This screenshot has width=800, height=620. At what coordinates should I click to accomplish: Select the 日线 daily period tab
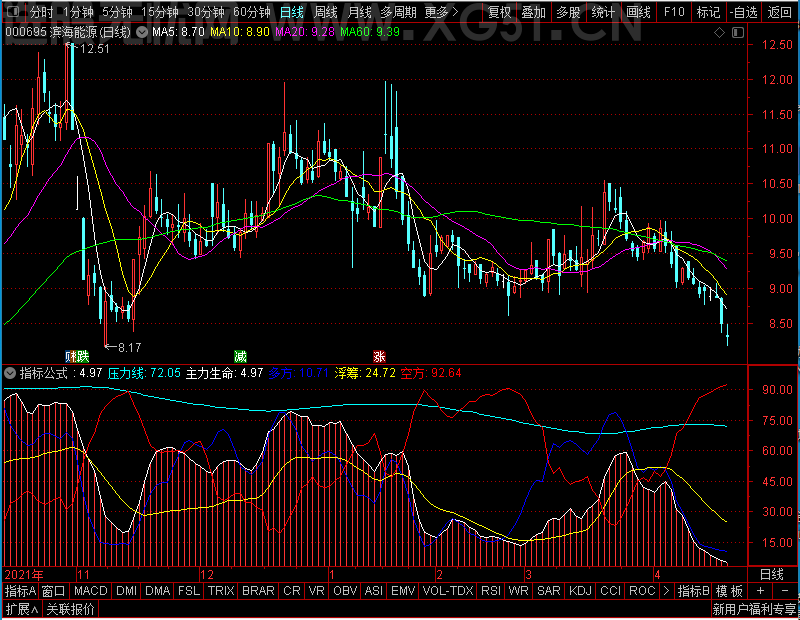(292, 12)
